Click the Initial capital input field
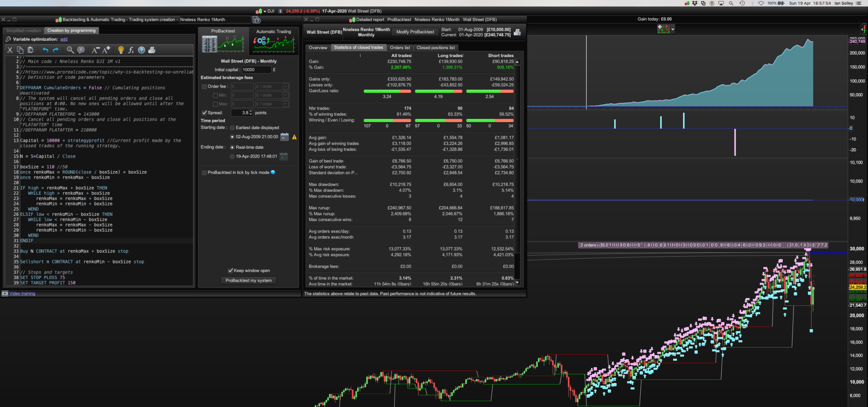This screenshot has height=407, width=868. click(x=256, y=69)
